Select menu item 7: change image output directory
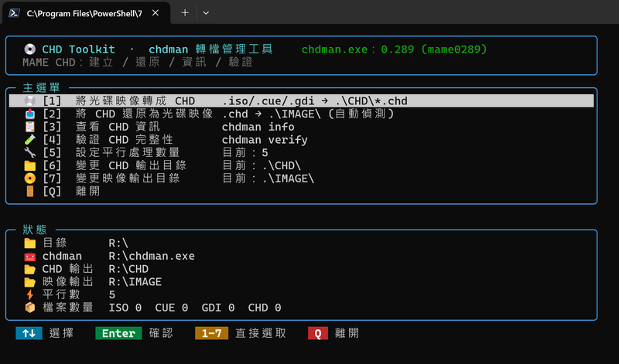 tap(301, 179)
